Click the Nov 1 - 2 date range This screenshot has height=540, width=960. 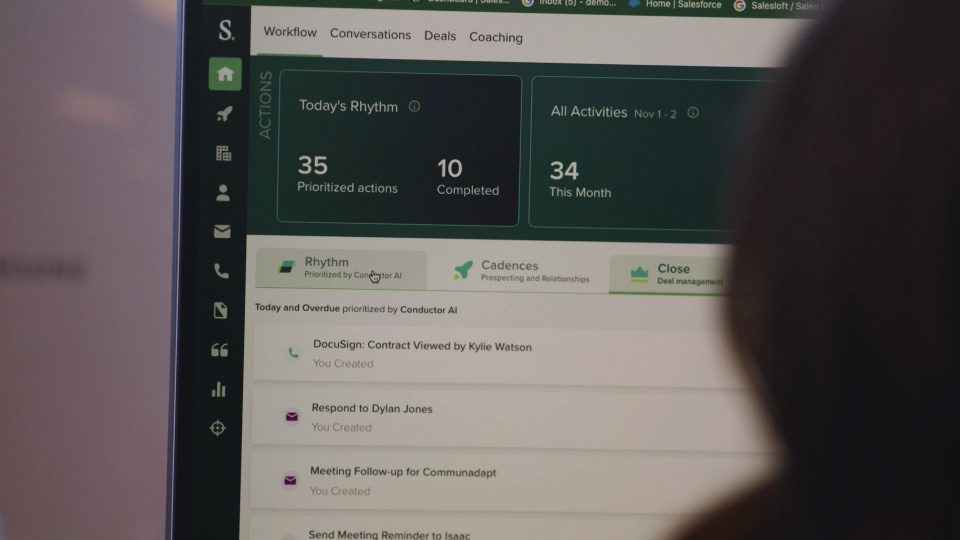655,114
